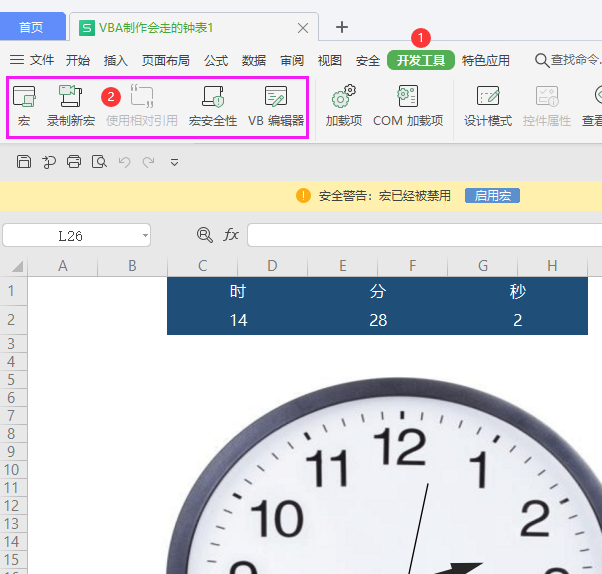Open the Special Features (特色应用) tab
Viewport: 602px width, 574px height.
click(486, 60)
